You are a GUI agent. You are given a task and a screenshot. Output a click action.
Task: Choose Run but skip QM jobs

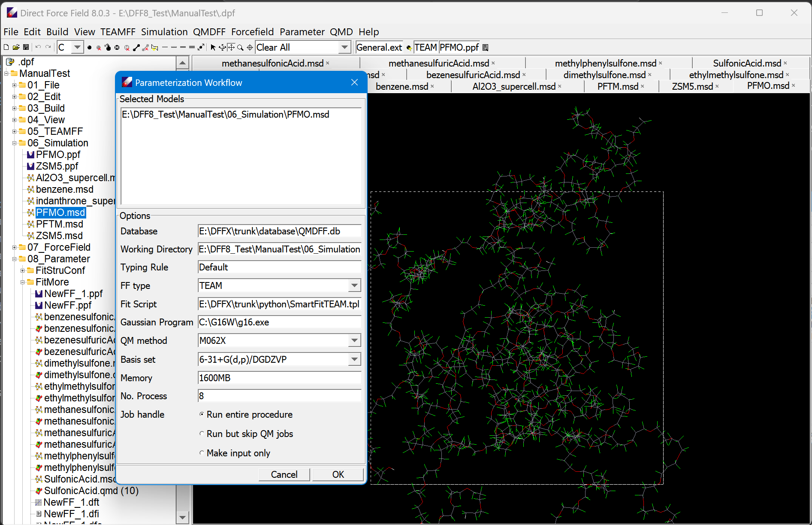[202, 434]
